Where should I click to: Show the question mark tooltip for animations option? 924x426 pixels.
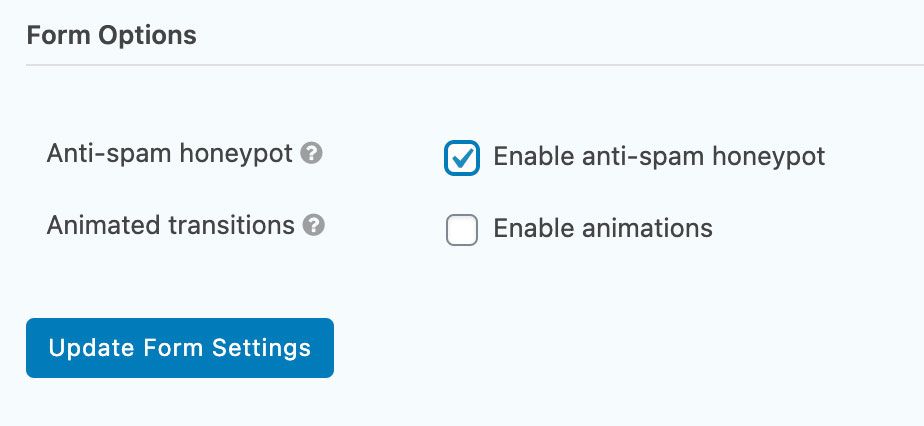tap(314, 225)
